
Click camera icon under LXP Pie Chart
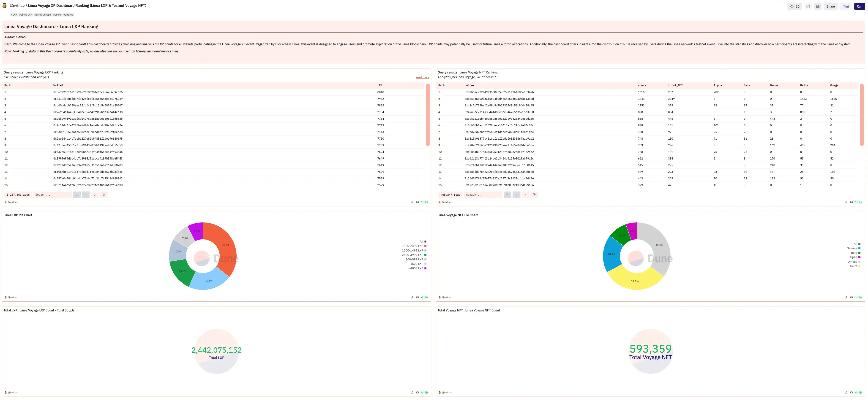pyautogui.click(x=418, y=297)
